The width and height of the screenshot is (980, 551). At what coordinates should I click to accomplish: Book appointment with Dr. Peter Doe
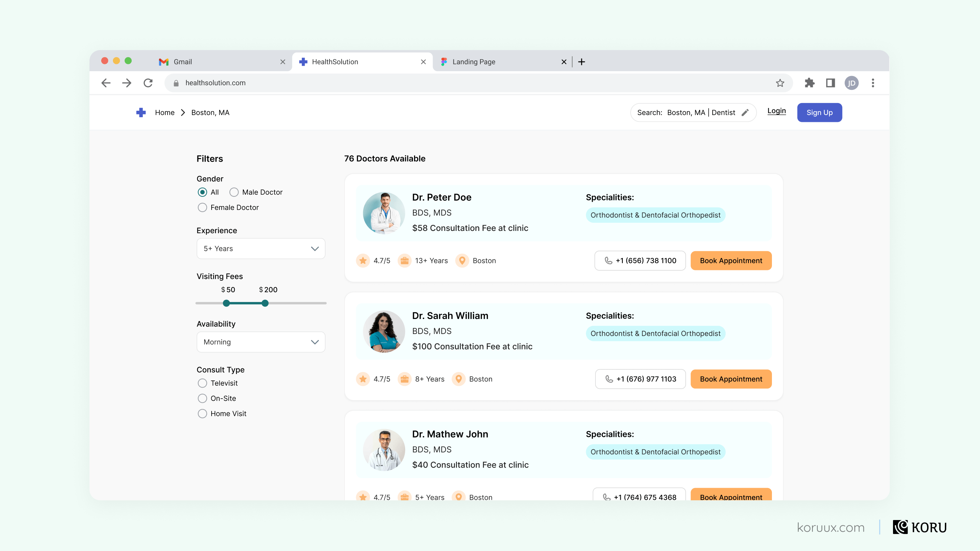731,261
